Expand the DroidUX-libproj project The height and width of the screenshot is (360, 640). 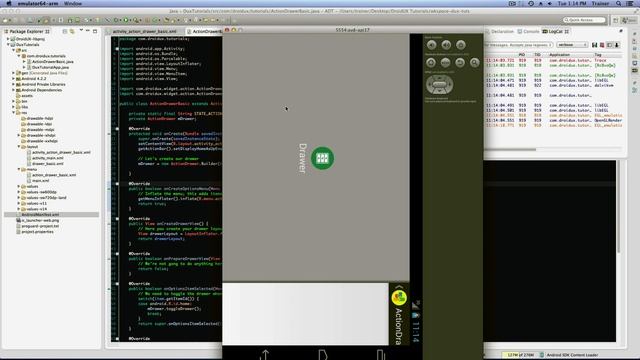point(8,39)
